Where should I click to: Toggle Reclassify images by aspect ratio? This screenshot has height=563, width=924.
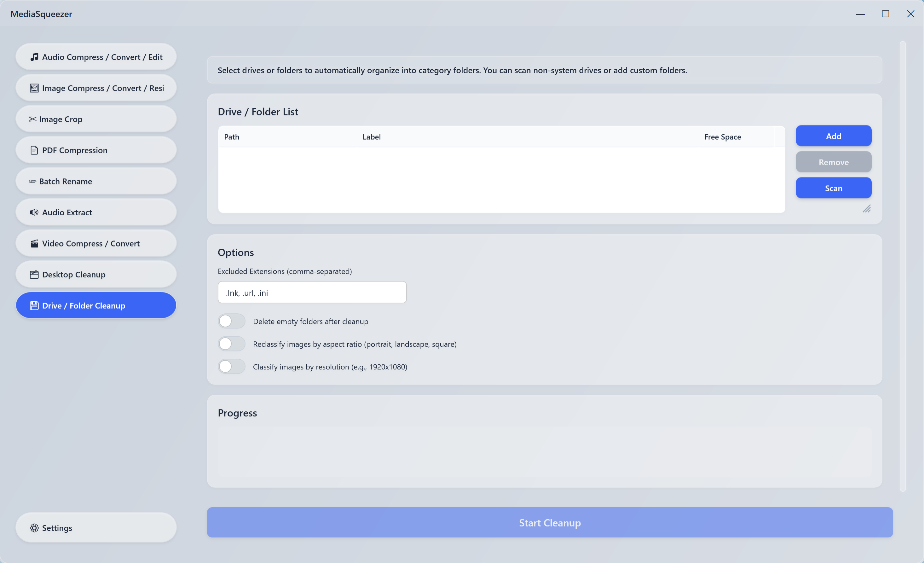(x=231, y=344)
